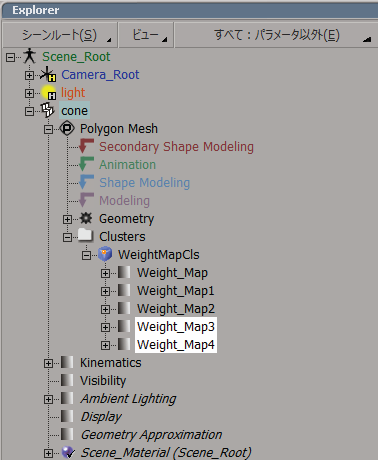Screen dimensions: 378x460
Task: Click the Scene_Root model icon
Action: 29,56
